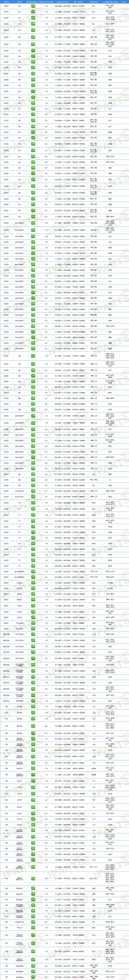
Task: Click the fuel icon in the SEAT TOLEDO 10.1998 row
Action: [x=33, y=623]
